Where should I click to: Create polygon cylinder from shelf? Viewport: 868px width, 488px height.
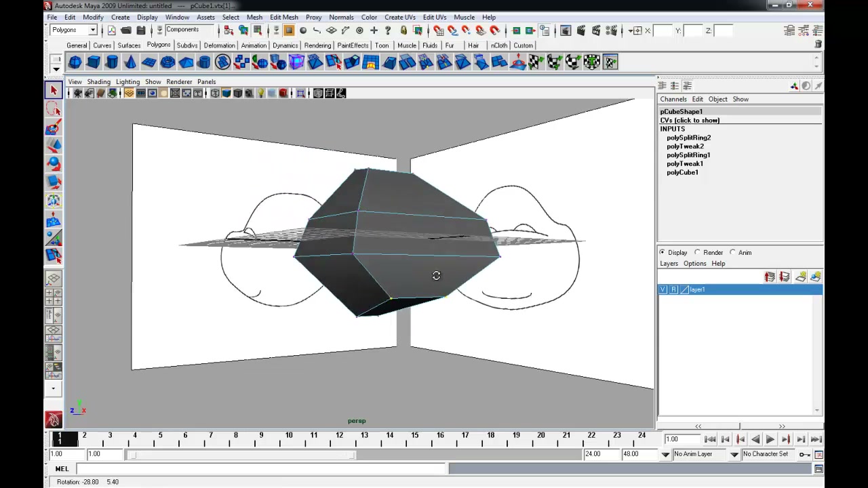click(x=112, y=62)
